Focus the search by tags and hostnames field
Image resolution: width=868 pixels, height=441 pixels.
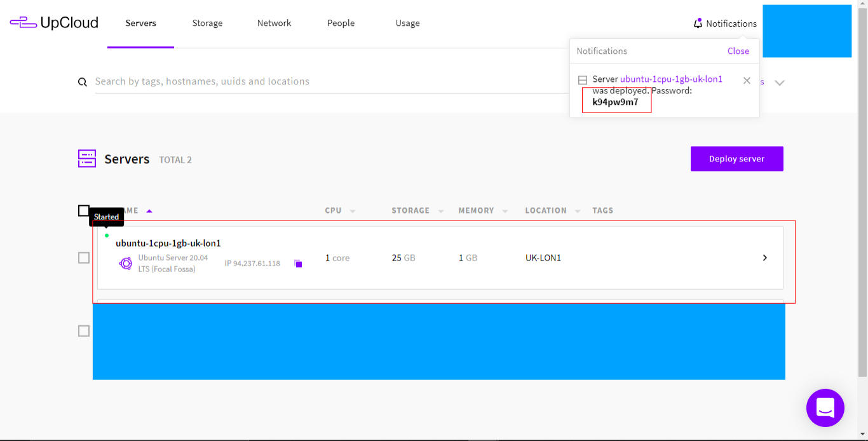coord(330,81)
